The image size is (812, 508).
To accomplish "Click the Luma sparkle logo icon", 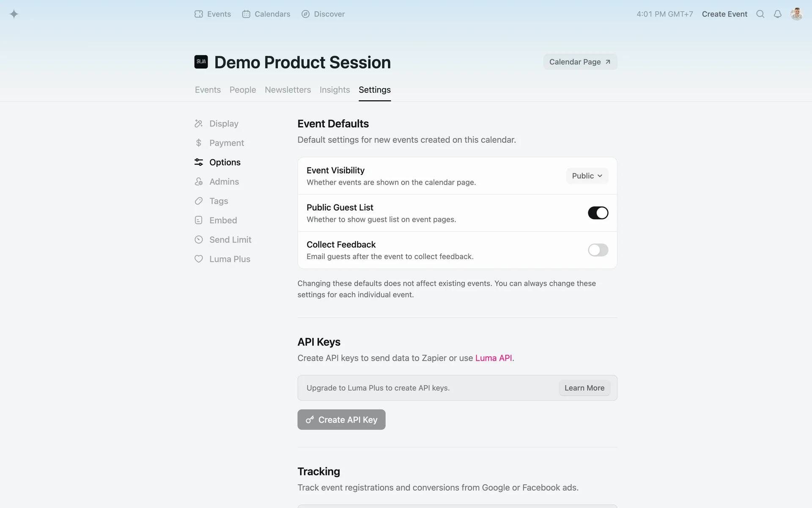I will (14, 14).
